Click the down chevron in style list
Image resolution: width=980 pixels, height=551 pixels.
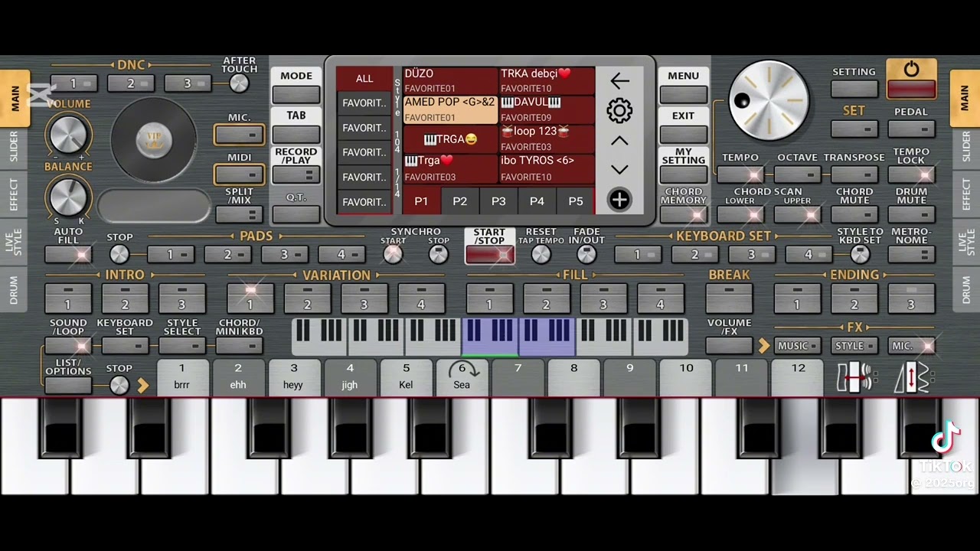(x=619, y=170)
